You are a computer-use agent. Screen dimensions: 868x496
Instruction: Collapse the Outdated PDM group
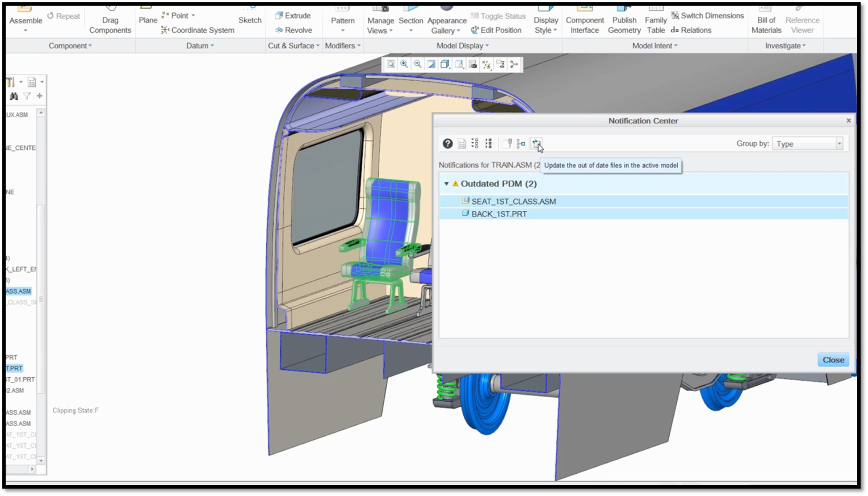(x=447, y=184)
